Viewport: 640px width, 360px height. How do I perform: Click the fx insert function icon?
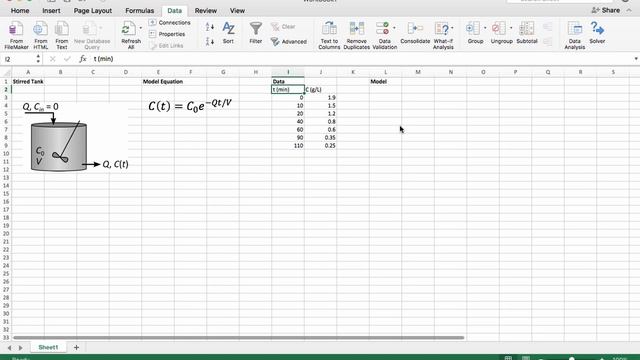tap(82, 59)
